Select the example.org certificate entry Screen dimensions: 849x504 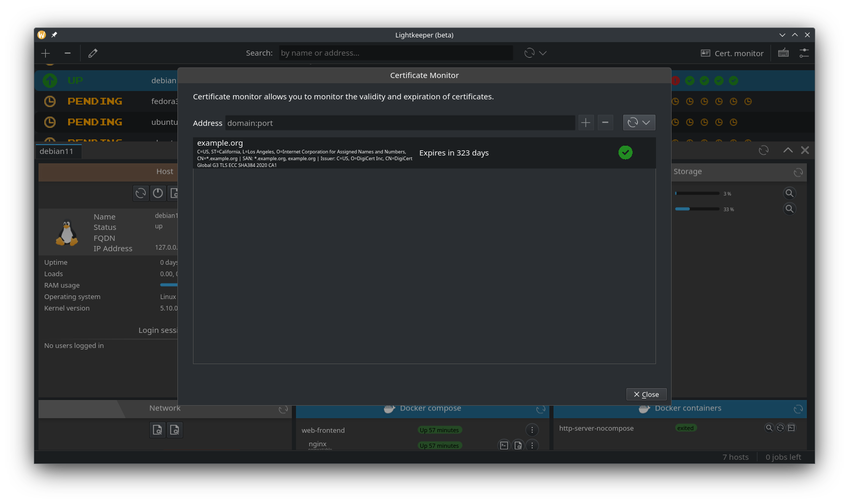tap(424, 153)
